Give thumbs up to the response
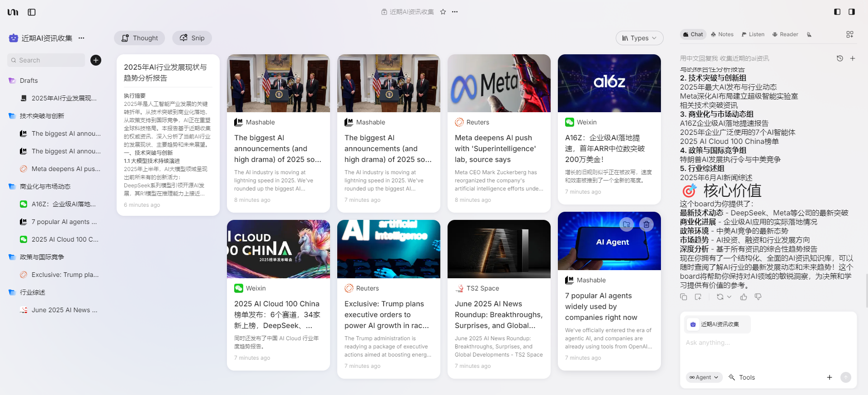The width and height of the screenshot is (868, 395). pos(744,297)
